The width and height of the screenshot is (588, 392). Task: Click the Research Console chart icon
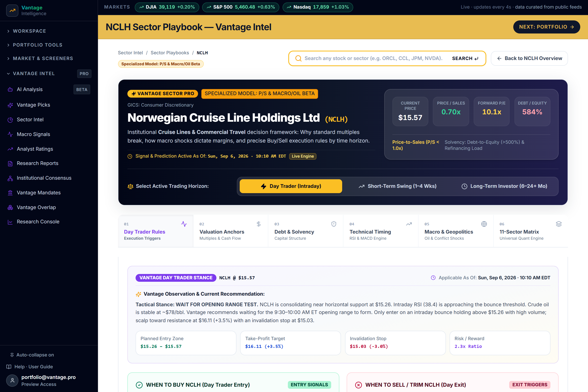click(x=10, y=222)
